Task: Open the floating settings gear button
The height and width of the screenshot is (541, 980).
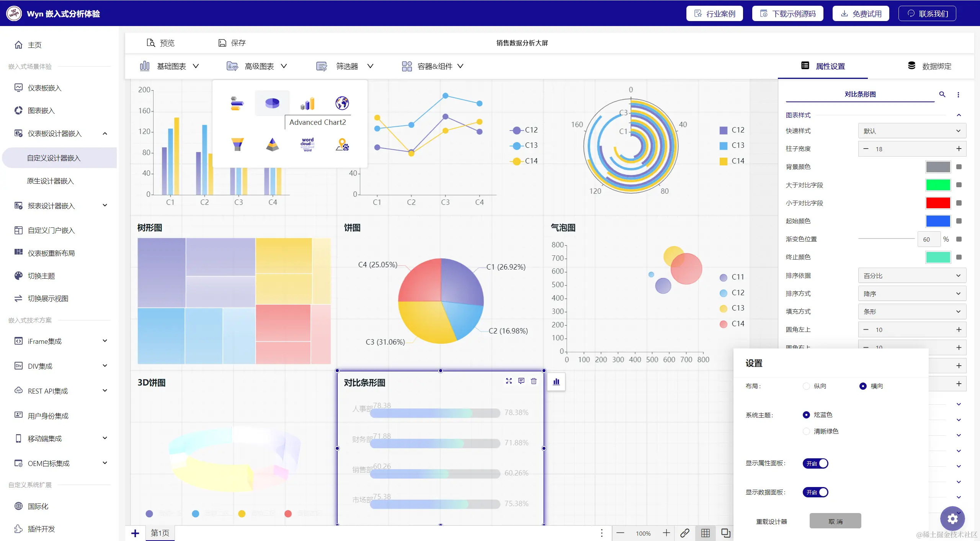Action: (x=952, y=519)
